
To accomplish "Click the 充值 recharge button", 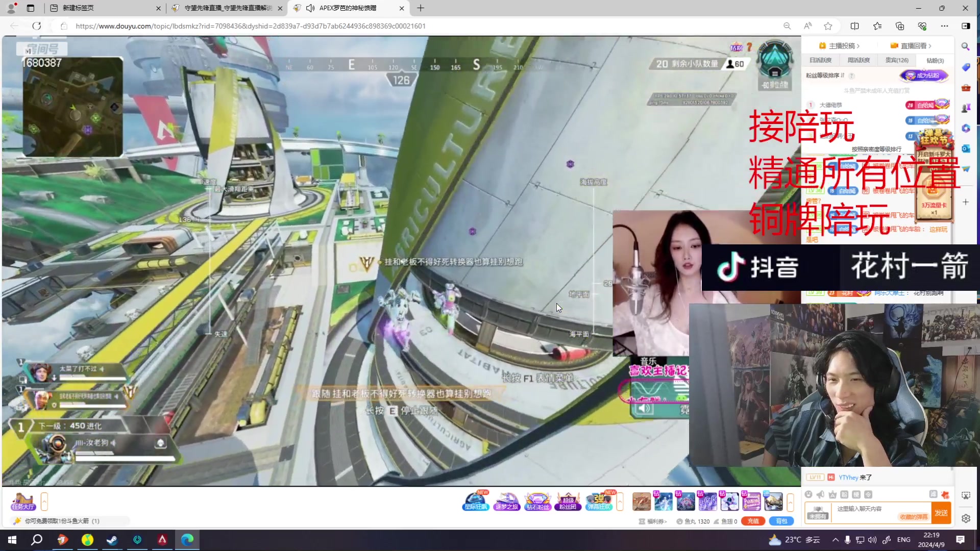I will [753, 521].
